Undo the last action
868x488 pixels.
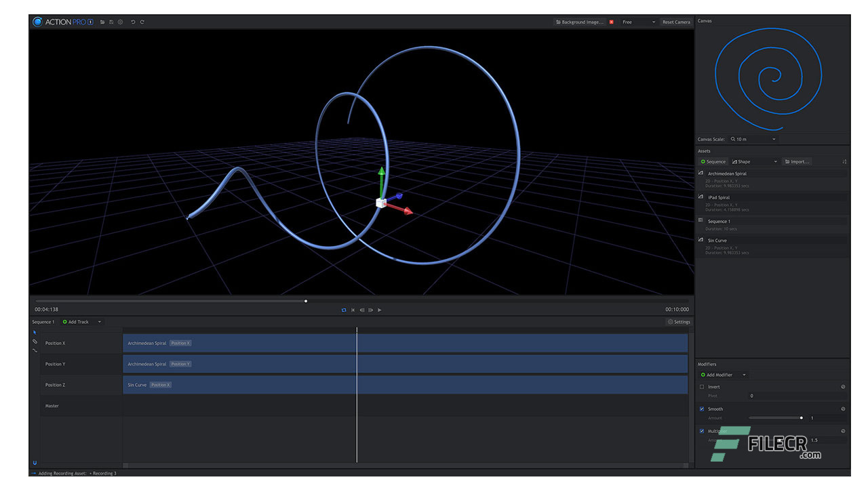(x=133, y=22)
